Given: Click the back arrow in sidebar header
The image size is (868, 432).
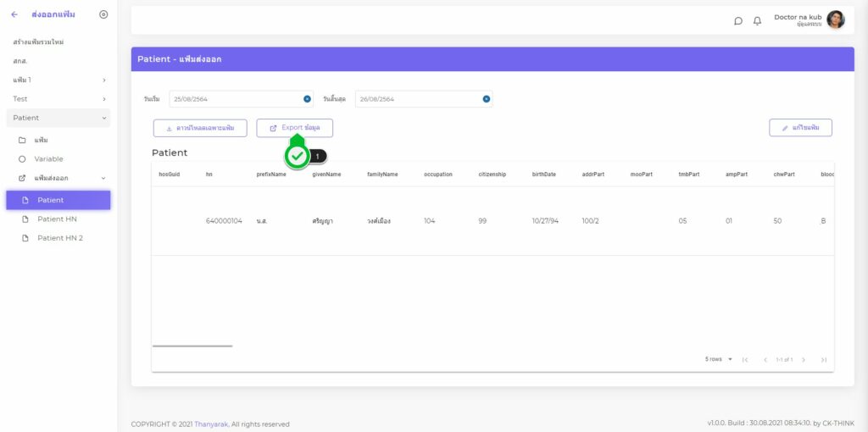Looking at the screenshot, I should pyautogui.click(x=14, y=14).
